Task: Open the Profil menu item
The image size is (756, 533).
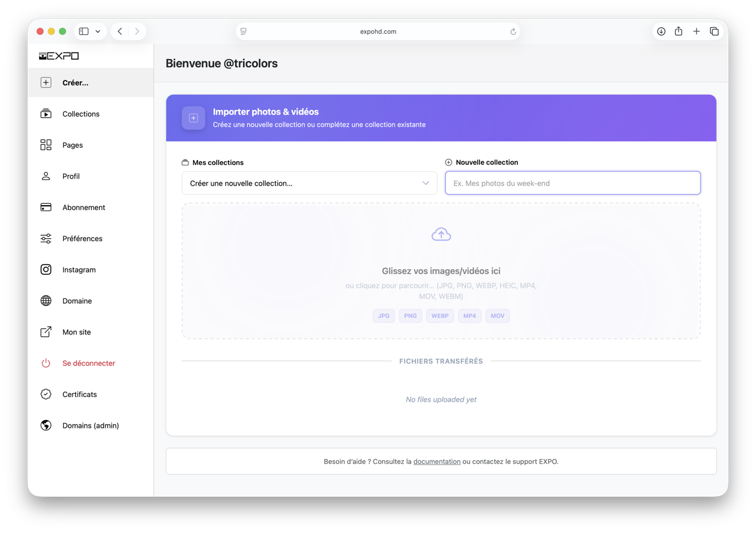Action: [71, 176]
